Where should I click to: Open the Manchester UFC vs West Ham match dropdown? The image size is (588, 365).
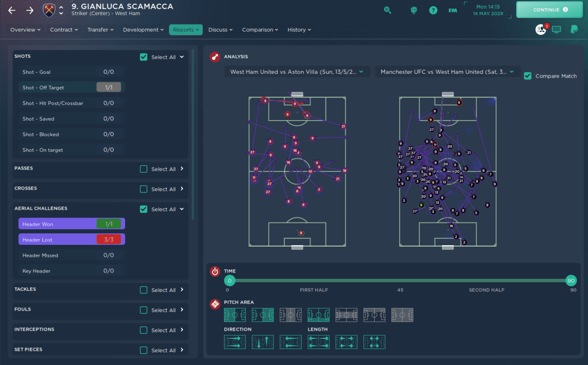tap(448, 71)
